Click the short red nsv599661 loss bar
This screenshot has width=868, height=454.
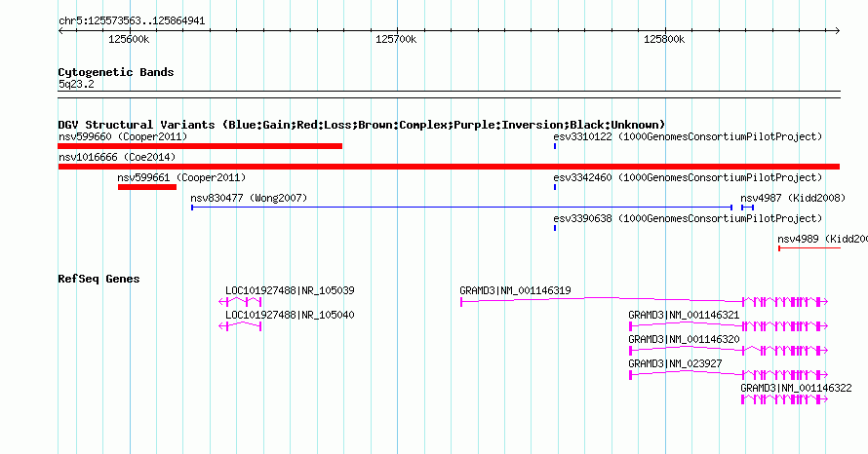(x=147, y=187)
